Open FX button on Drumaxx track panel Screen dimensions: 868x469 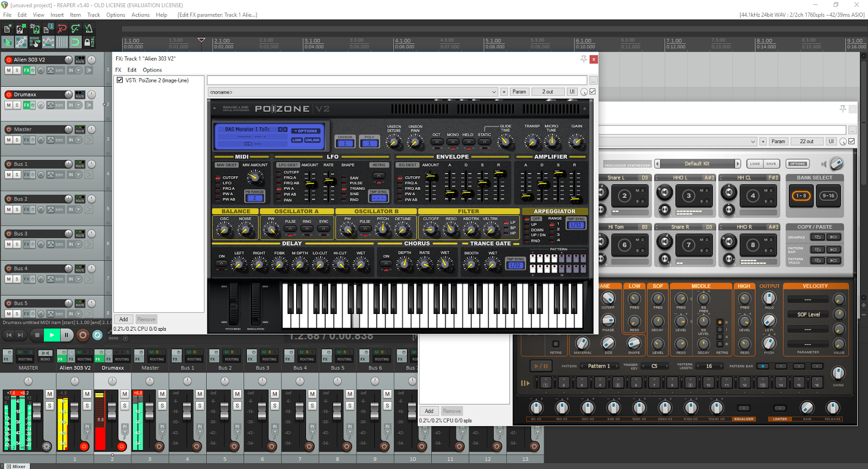[x=27, y=105]
